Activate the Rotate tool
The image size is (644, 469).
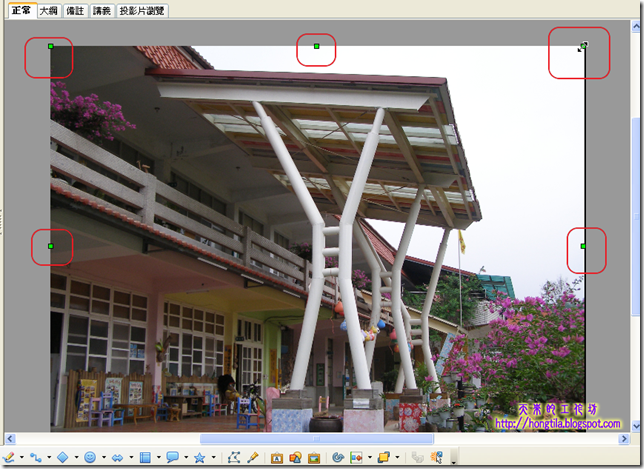(338, 457)
